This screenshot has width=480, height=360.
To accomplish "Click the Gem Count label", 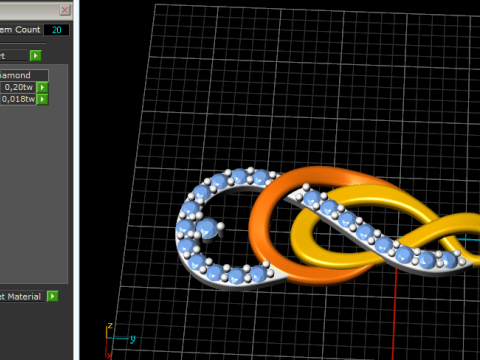I will [20, 30].
